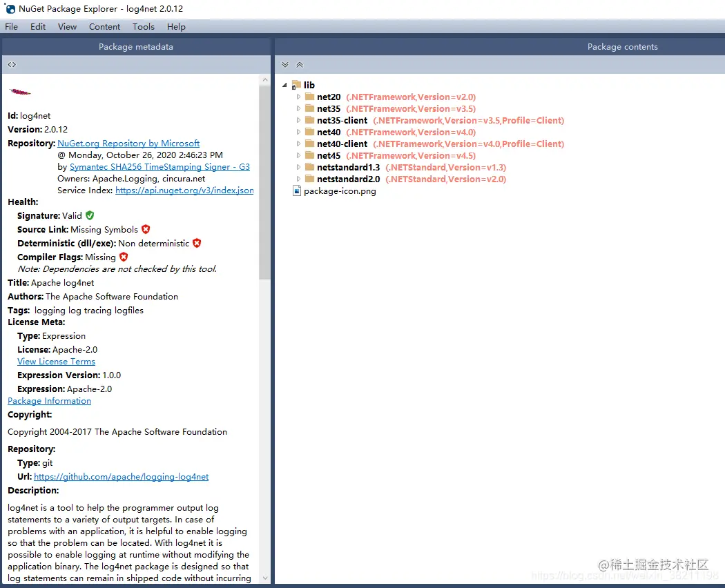Click the package-icon.png file icon
The height and width of the screenshot is (588, 725).
(297, 191)
